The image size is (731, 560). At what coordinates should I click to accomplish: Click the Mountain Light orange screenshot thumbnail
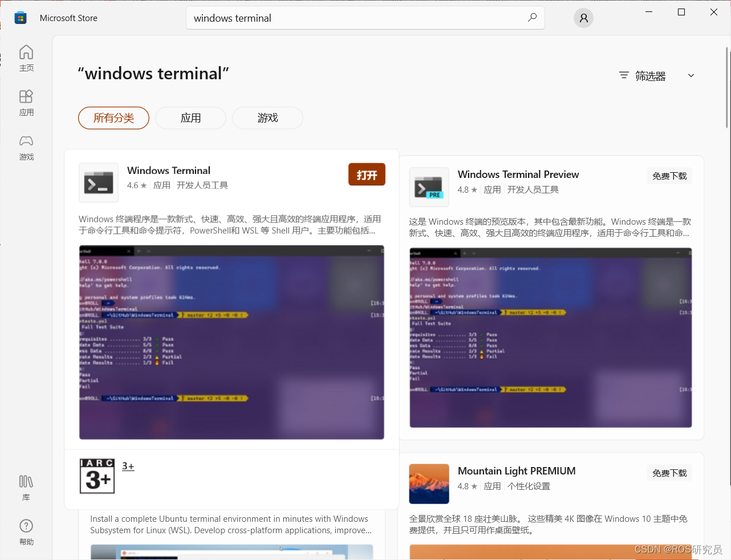coord(551,552)
